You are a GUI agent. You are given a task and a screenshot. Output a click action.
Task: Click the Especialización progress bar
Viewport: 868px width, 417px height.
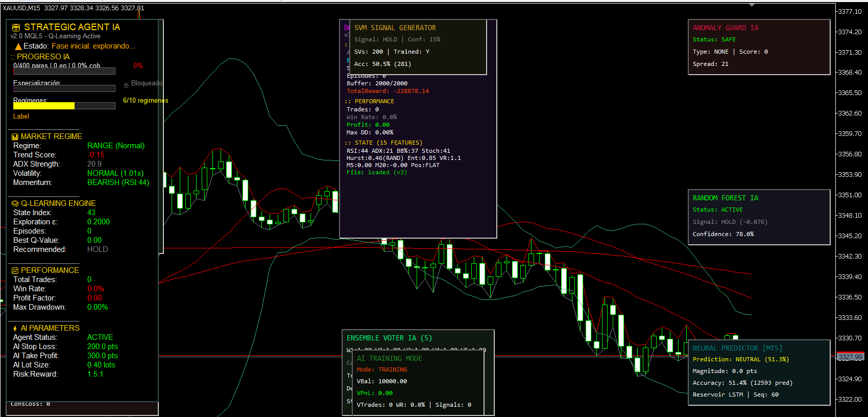(x=64, y=88)
